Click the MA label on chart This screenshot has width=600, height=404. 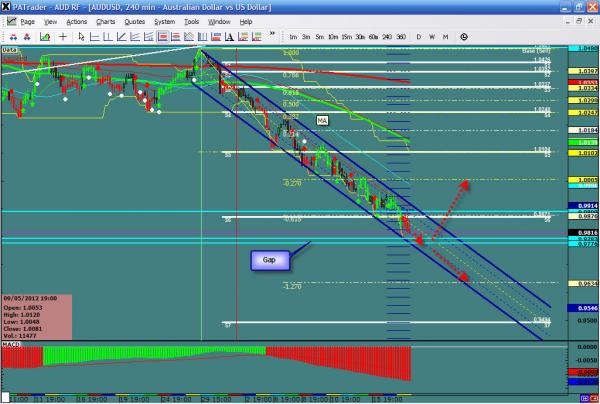[x=323, y=120]
